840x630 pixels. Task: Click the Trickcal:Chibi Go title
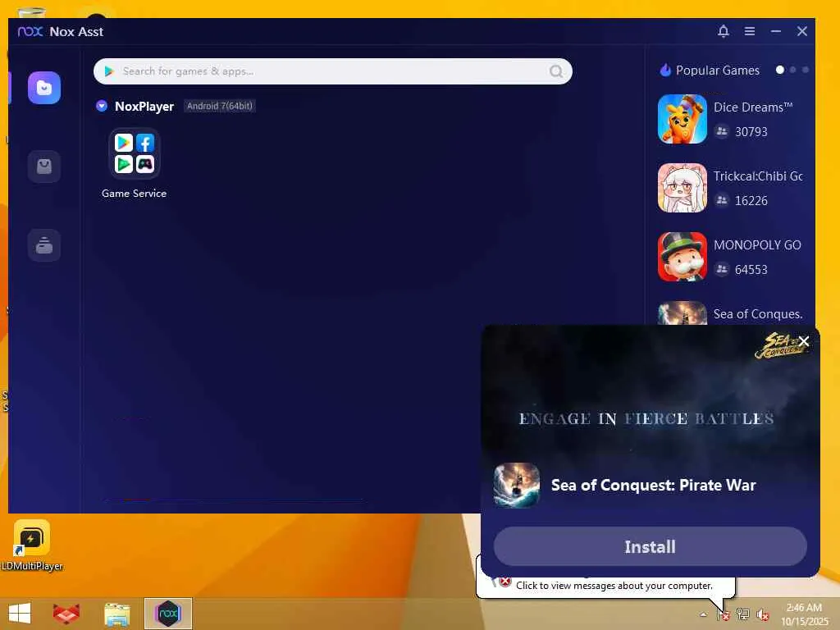coord(758,176)
